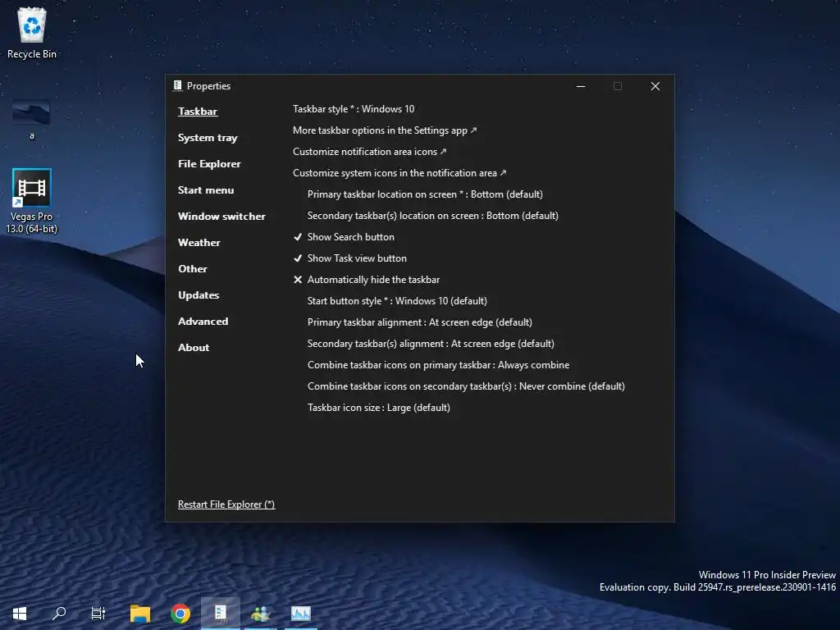Click the taskbar Search magnifier icon

point(59,613)
